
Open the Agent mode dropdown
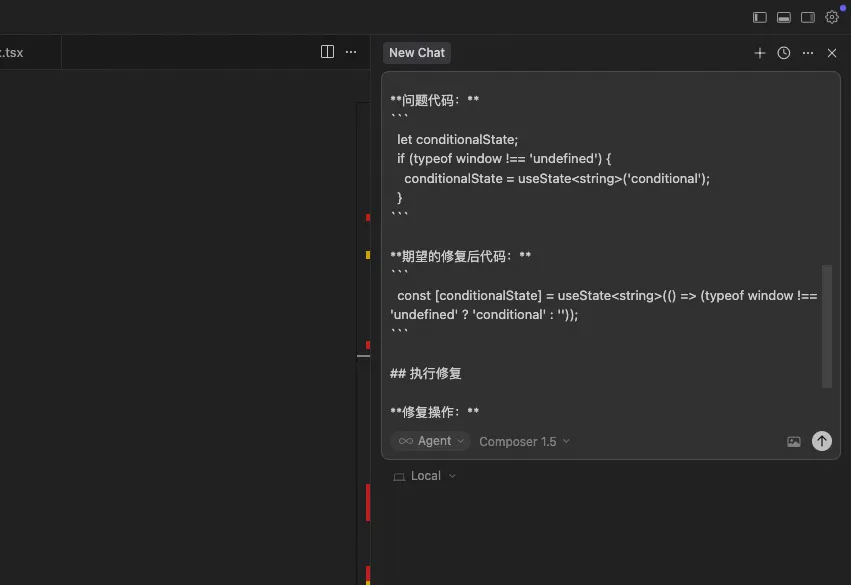click(431, 441)
